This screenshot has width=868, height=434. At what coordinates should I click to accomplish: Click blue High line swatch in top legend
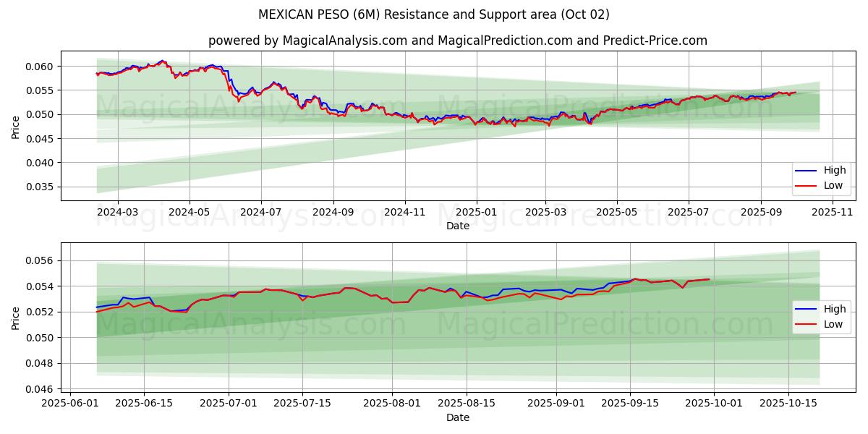(x=807, y=171)
